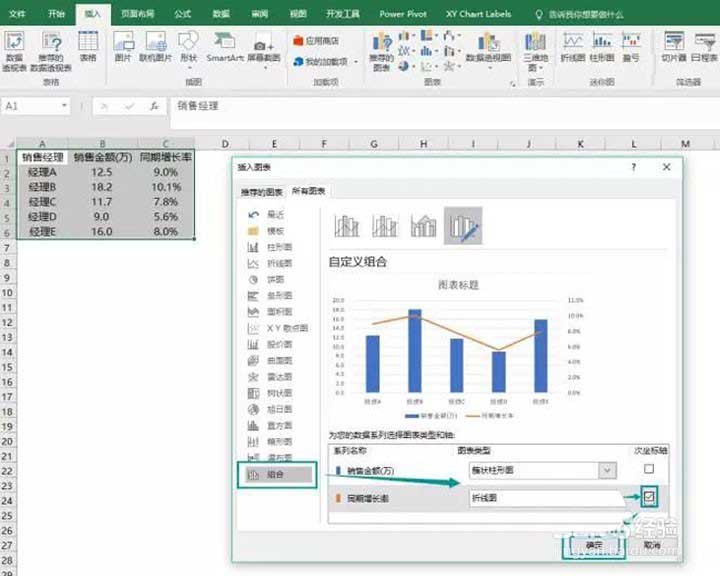Select column D header
This screenshot has width=720, height=576.
click(225, 144)
